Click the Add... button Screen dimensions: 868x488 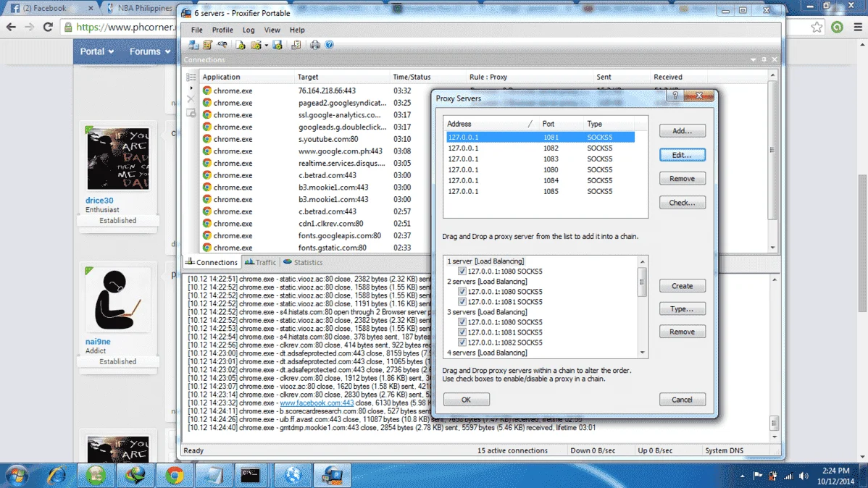click(682, 131)
